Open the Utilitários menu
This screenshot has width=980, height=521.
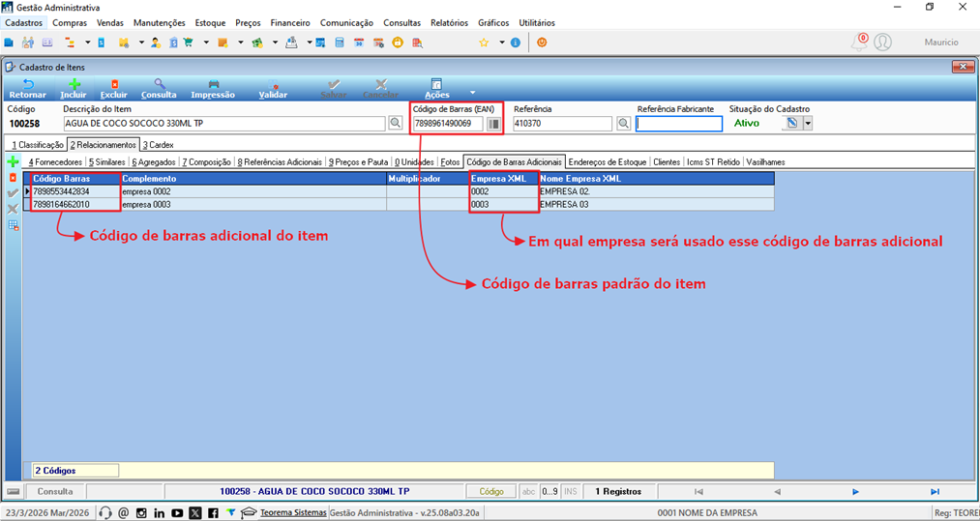tap(537, 22)
